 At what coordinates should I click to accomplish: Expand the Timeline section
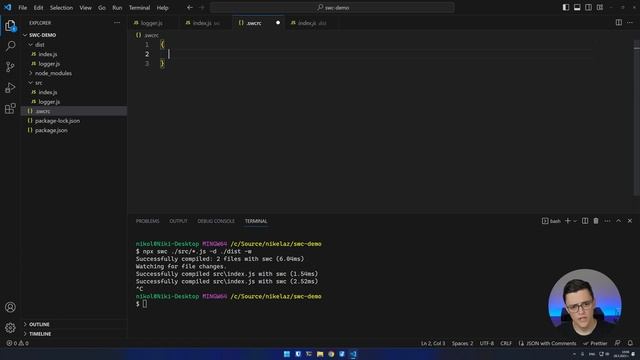74,333
